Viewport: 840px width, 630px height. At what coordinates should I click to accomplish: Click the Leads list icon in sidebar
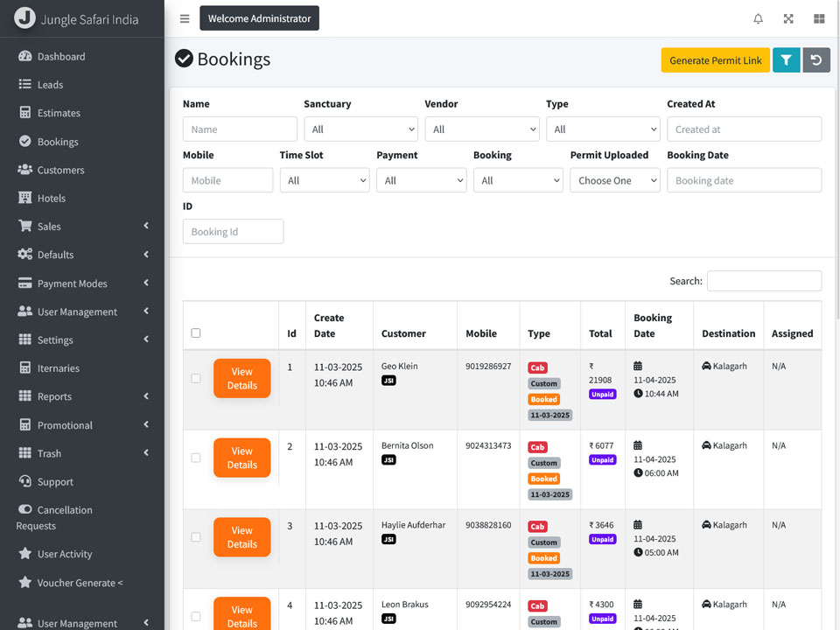[x=25, y=84]
